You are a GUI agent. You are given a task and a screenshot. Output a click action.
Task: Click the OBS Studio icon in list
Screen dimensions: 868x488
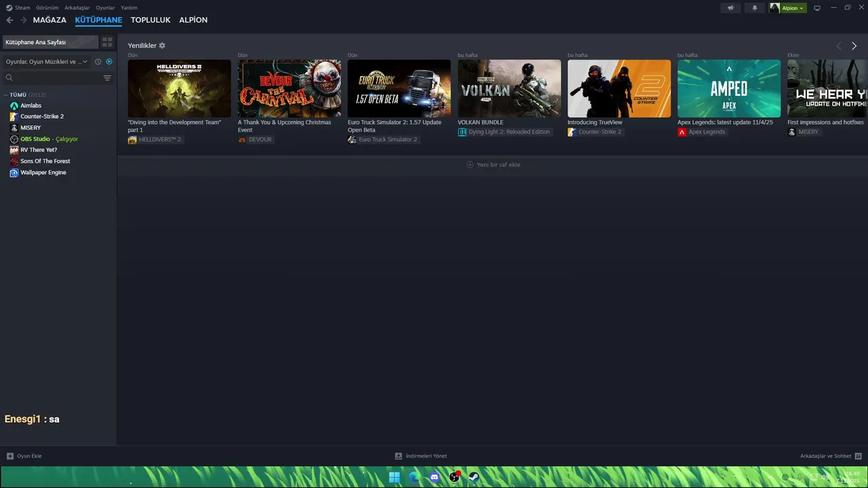(x=14, y=139)
